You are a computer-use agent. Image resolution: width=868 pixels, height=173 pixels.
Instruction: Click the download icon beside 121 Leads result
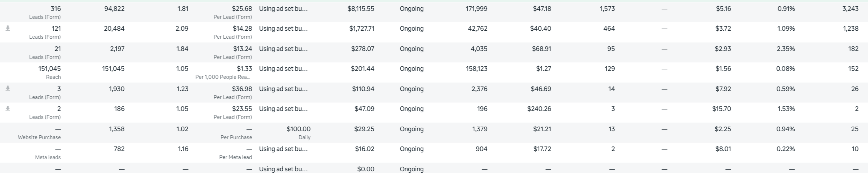point(8,28)
